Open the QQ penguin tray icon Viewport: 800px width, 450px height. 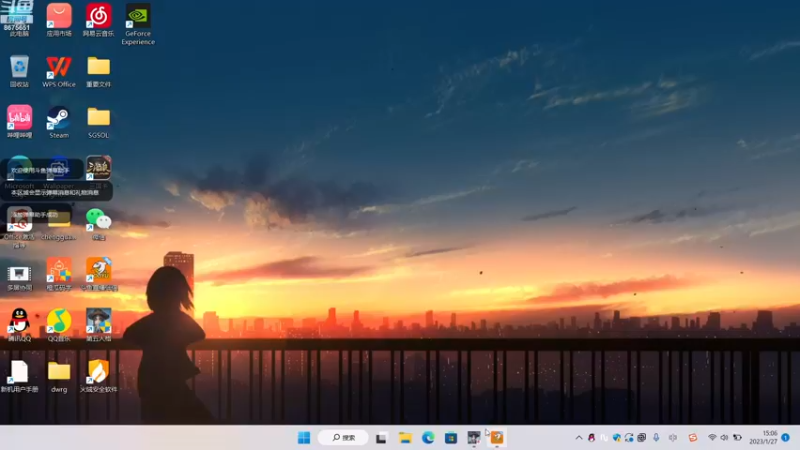[x=591, y=438]
